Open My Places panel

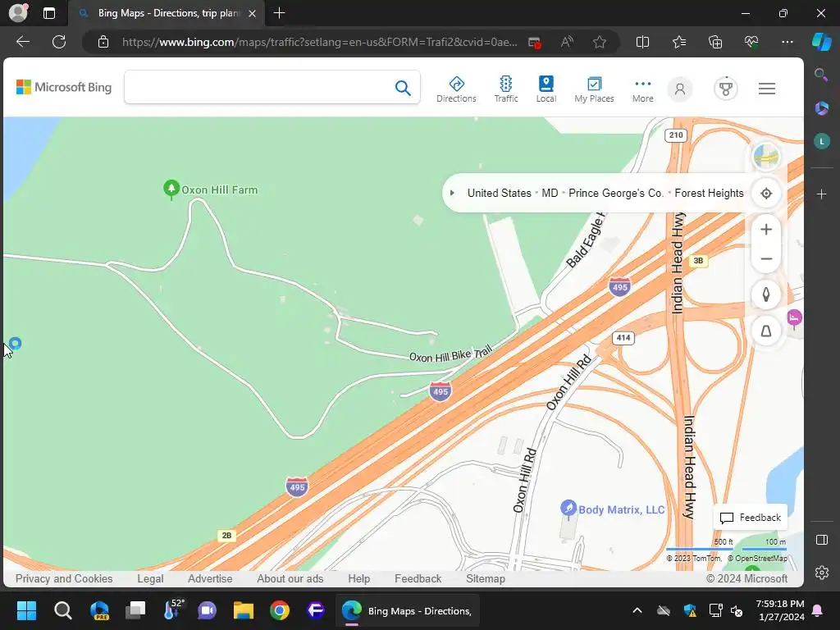594,89
